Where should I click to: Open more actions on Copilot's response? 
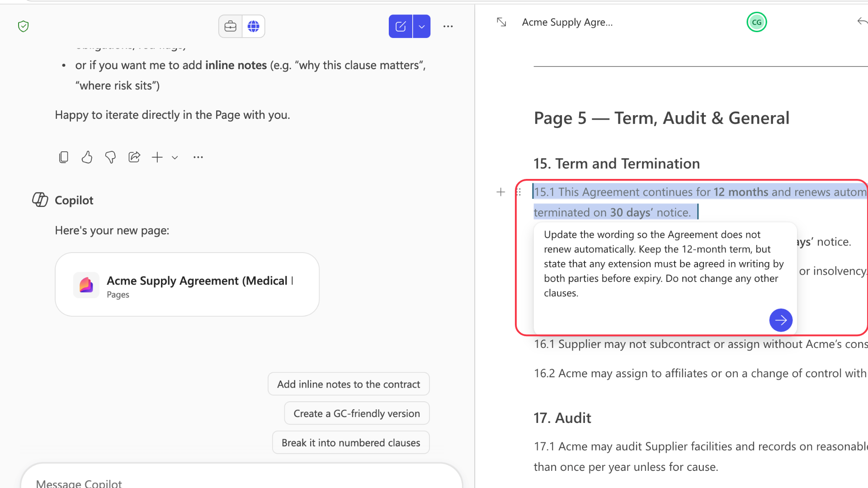point(198,157)
